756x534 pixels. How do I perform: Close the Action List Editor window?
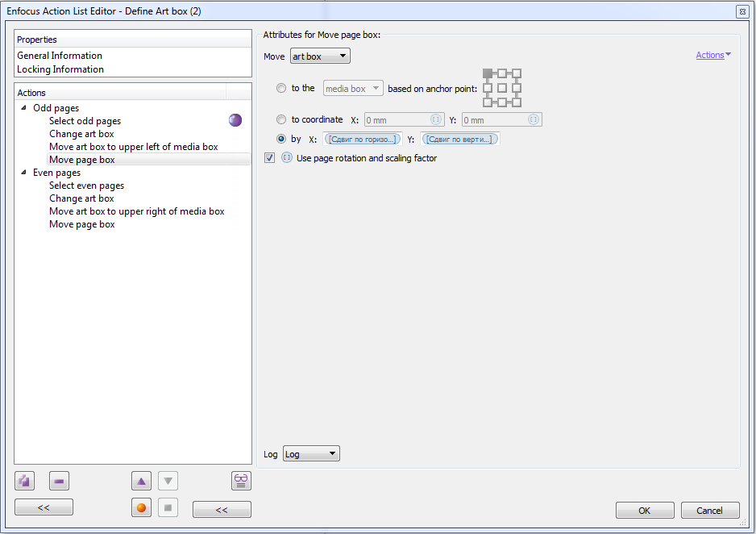pos(742,11)
